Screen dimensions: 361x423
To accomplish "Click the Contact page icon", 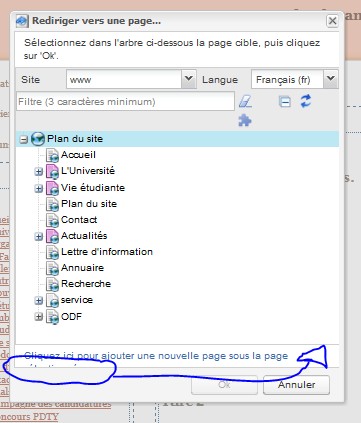I will (x=52, y=220).
